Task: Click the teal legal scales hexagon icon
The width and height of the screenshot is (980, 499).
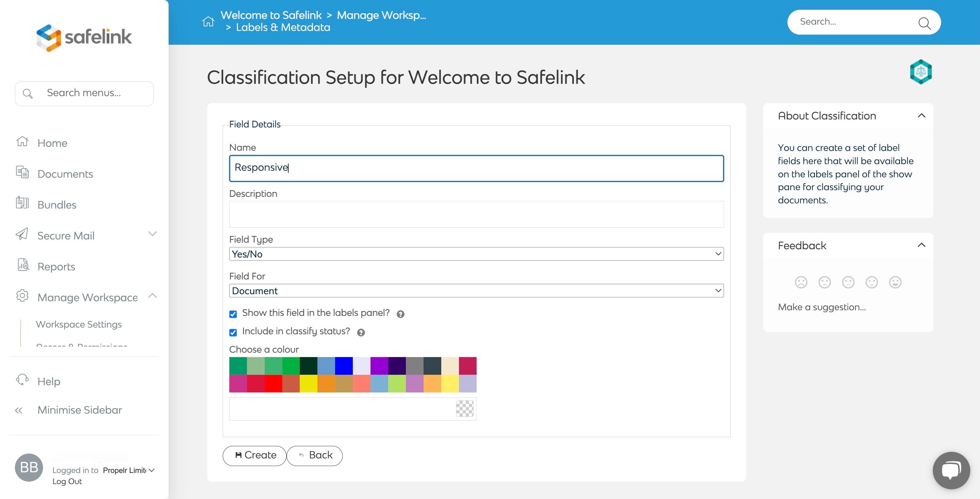Action: pyautogui.click(x=921, y=72)
